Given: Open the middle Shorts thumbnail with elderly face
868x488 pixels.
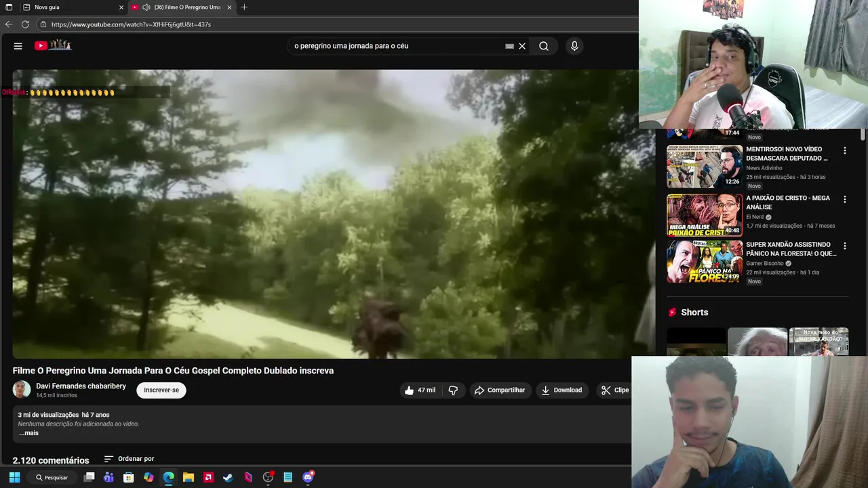Looking at the screenshot, I should tap(757, 342).
